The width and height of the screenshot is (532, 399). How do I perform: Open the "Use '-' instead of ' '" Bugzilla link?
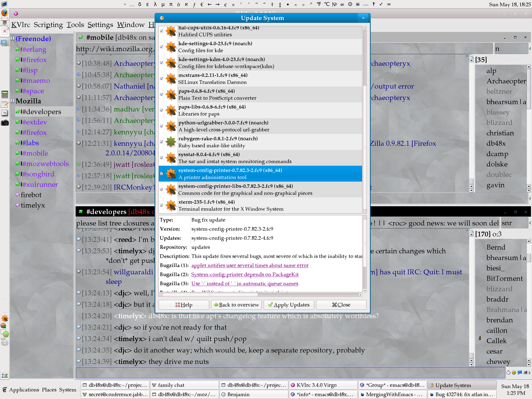pos(245,283)
